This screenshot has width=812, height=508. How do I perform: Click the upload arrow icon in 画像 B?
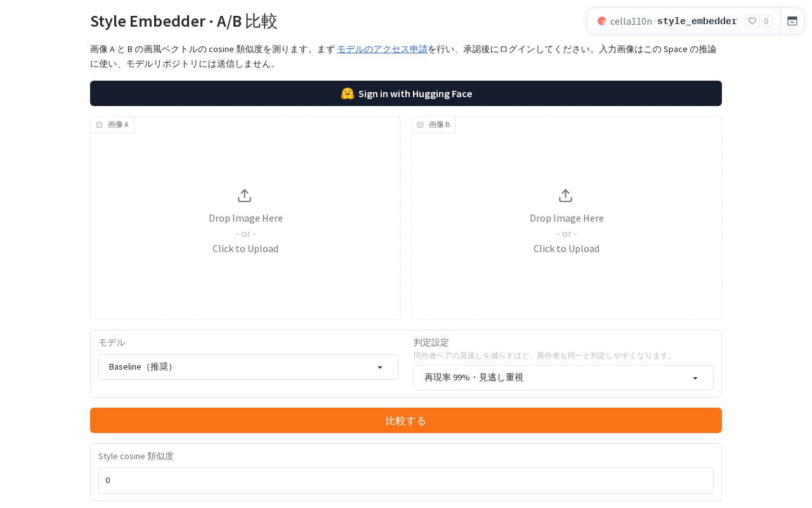[566, 196]
